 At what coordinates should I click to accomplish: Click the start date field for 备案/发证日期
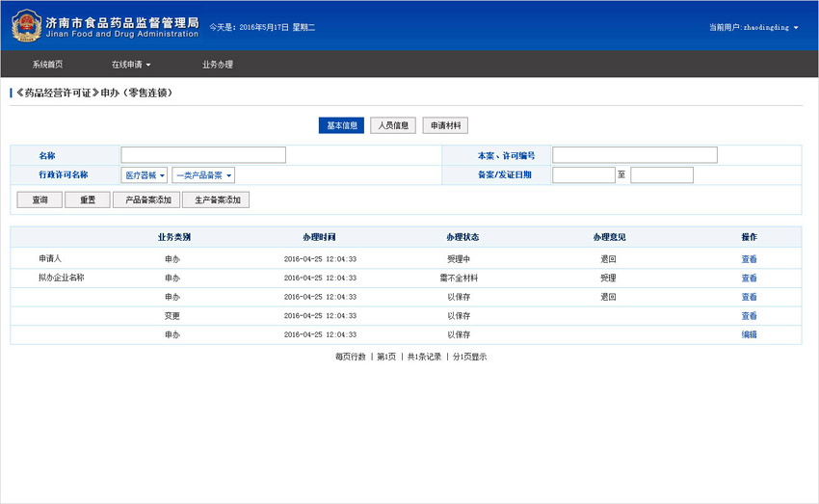click(583, 175)
